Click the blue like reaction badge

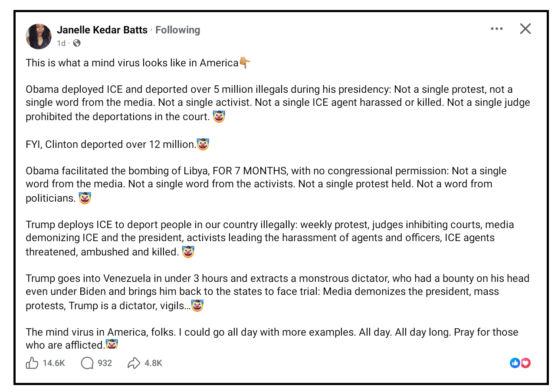click(x=515, y=363)
